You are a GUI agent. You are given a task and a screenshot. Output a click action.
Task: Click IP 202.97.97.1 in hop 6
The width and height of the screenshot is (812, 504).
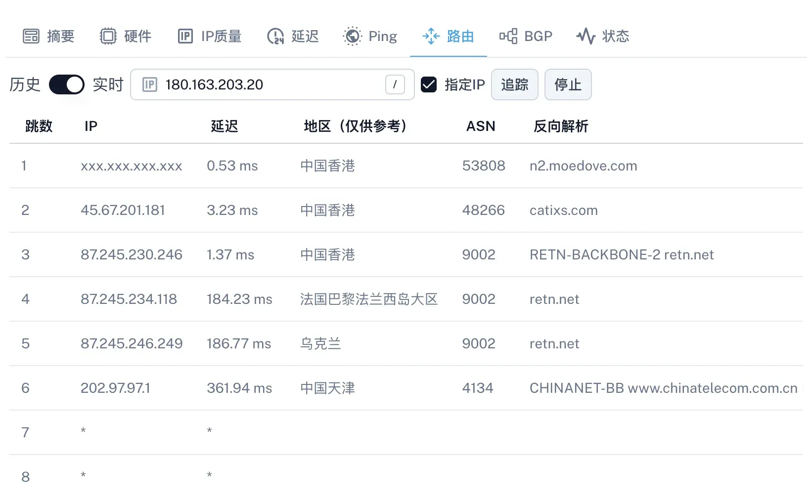tap(115, 388)
